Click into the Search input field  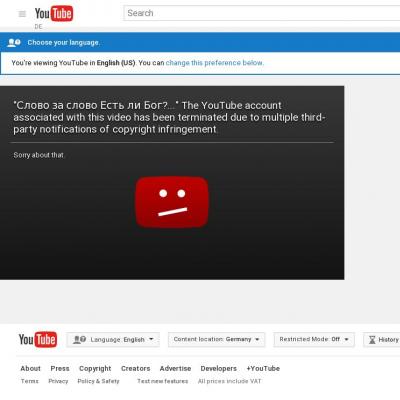(x=262, y=13)
